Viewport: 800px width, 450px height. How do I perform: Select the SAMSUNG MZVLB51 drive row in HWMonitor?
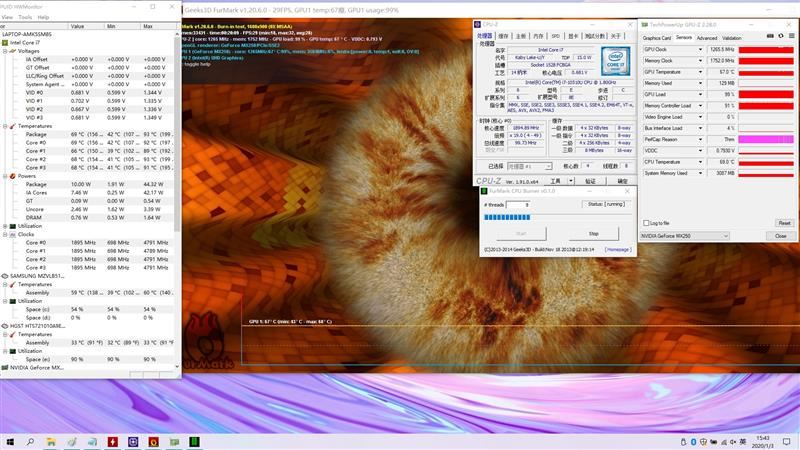[x=37, y=276]
